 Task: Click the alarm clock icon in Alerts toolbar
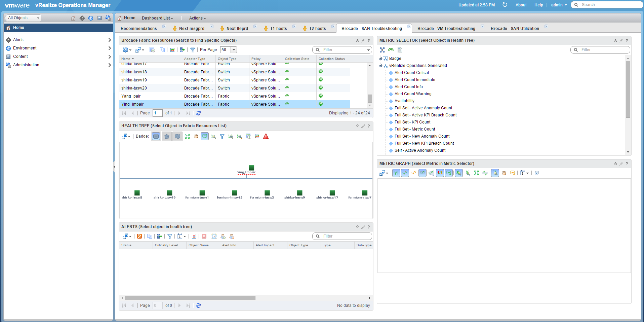(214, 236)
